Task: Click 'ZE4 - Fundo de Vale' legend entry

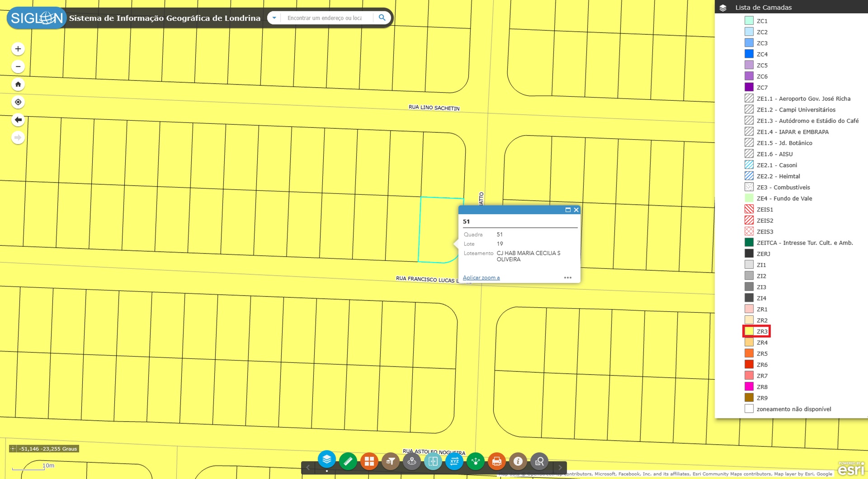Action: [x=784, y=198]
